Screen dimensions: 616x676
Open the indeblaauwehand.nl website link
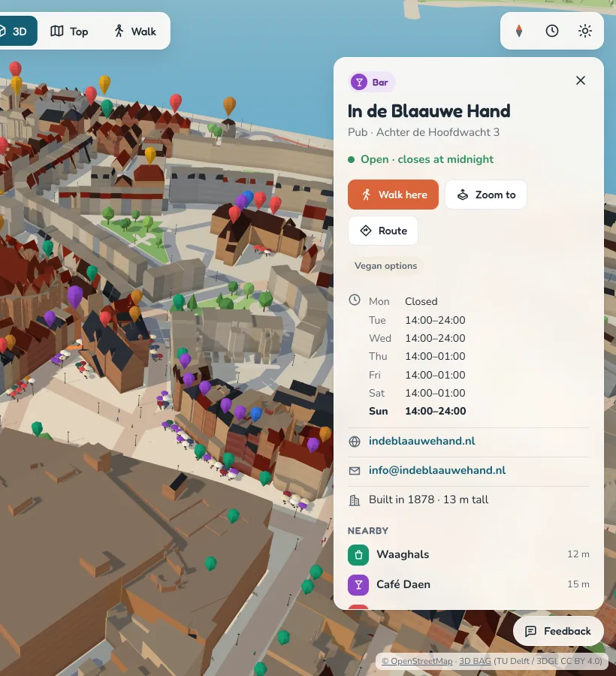pyautogui.click(x=421, y=441)
